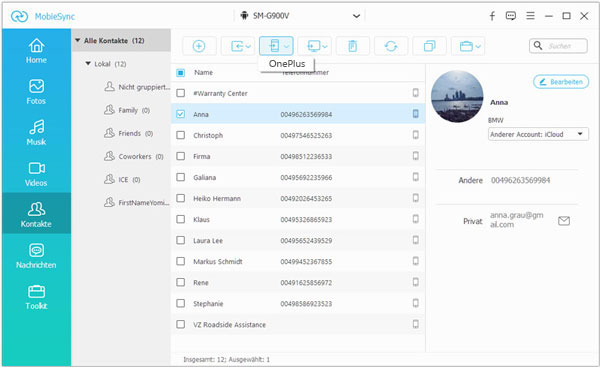
Task: Click the delete contacts trash icon
Action: [x=352, y=46]
